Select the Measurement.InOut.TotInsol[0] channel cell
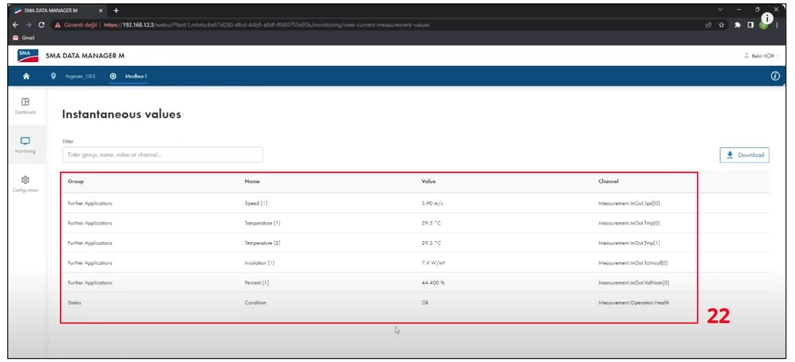This screenshot has height=362, width=795. [633, 263]
